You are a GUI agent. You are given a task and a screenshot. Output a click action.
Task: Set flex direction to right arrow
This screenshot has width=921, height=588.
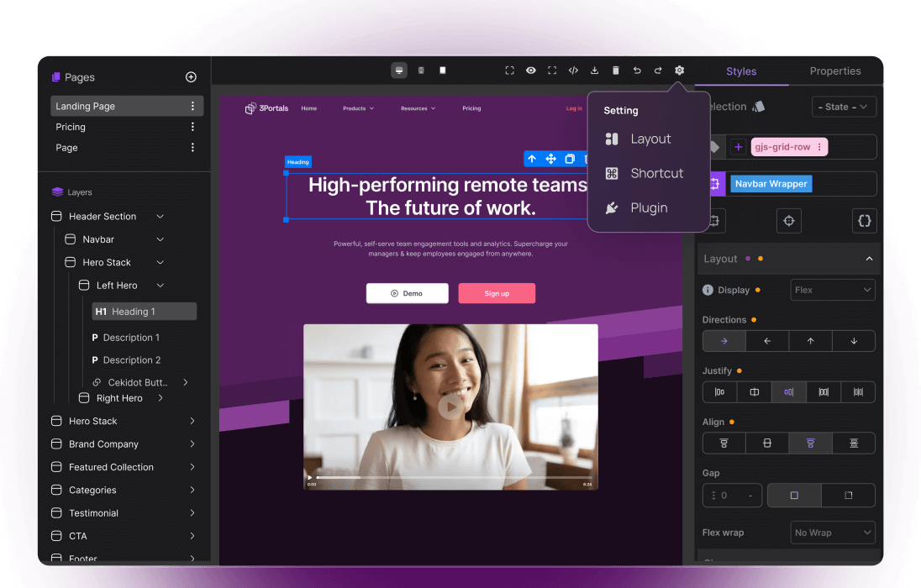pos(724,341)
